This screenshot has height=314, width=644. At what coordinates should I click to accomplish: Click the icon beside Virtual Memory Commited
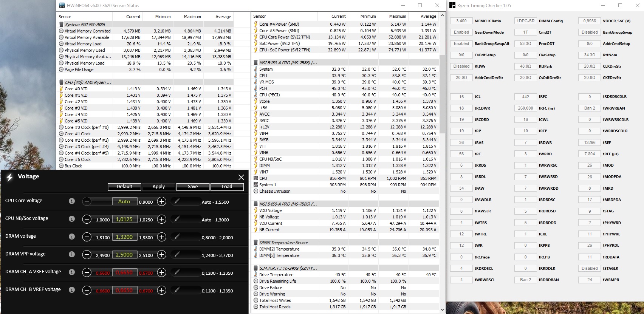click(61, 31)
